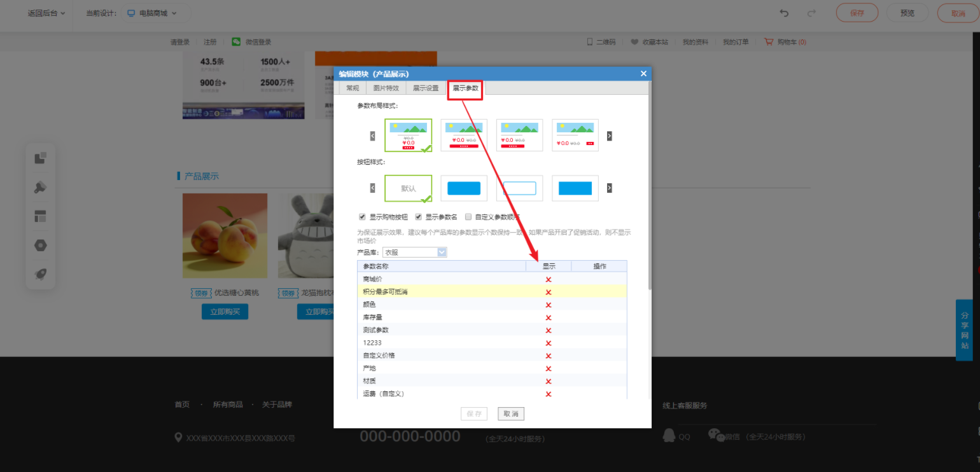Open the 分享网站 side tab
This screenshot has width=980, height=472.
point(965,330)
